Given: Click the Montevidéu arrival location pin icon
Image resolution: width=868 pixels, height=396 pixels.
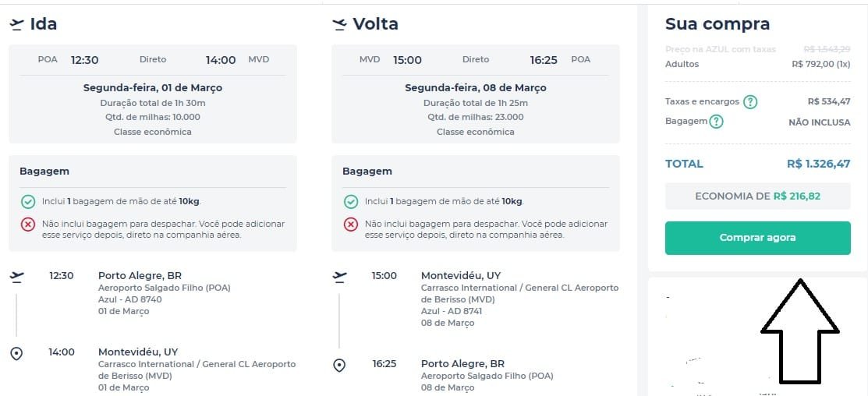Looking at the screenshot, I should 16,353.
